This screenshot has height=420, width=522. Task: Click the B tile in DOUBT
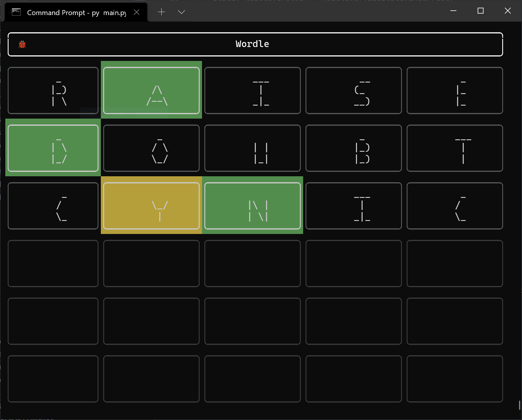(x=354, y=148)
